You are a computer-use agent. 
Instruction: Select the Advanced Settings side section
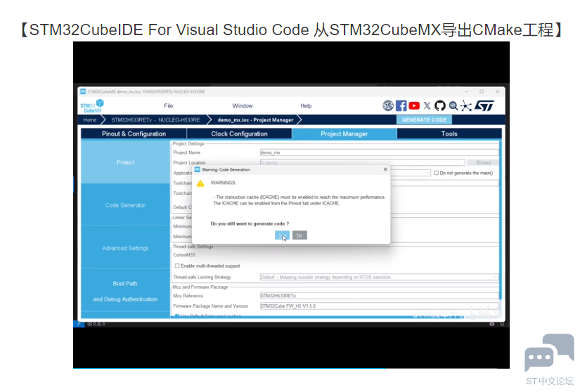(x=125, y=248)
